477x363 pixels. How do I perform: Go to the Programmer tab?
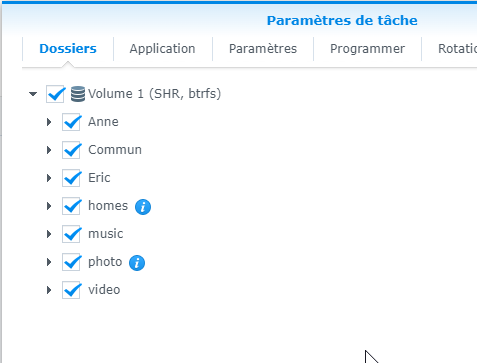coord(367,49)
